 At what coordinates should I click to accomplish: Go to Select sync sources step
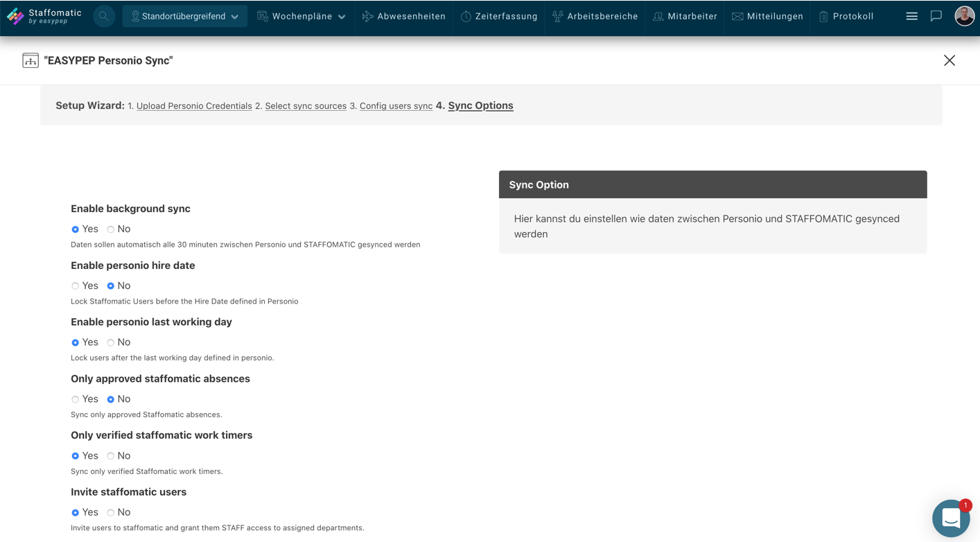coord(306,106)
